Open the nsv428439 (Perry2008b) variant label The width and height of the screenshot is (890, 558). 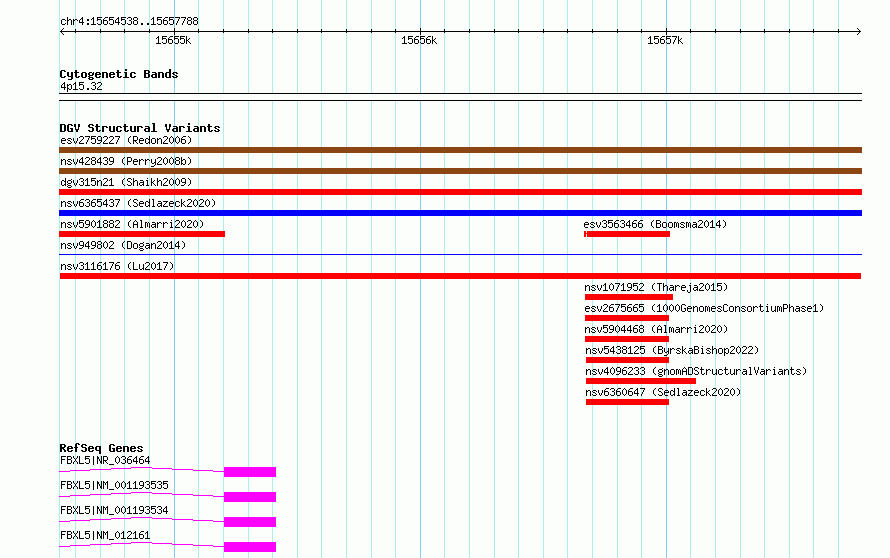pyautogui.click(x=126, y=161)
